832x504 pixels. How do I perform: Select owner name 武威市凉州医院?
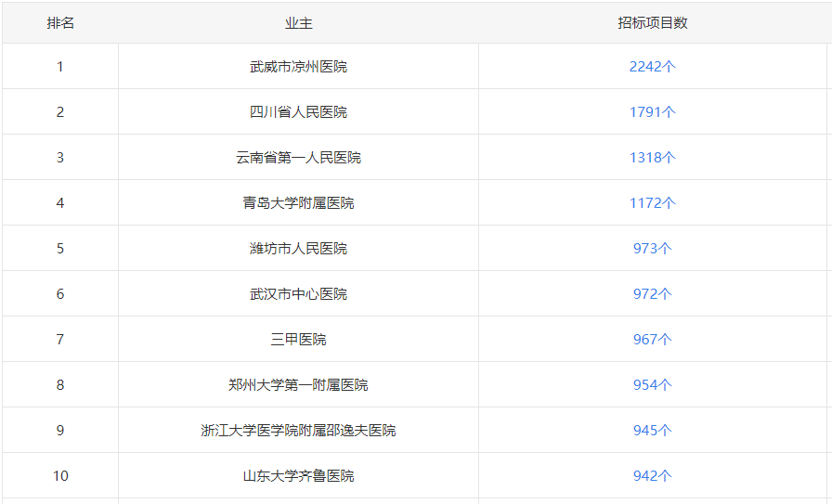(x=298, y=66)
